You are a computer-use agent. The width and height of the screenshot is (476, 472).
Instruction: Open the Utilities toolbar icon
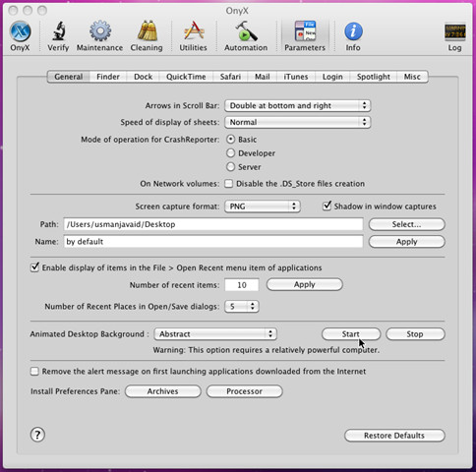(194, 30)
